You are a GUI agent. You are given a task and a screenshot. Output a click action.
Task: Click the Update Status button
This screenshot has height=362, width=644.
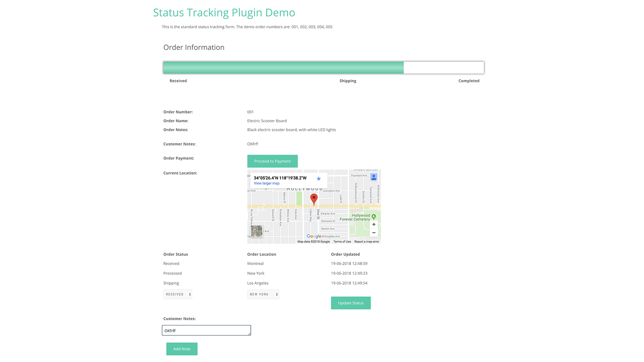point(351,303)
